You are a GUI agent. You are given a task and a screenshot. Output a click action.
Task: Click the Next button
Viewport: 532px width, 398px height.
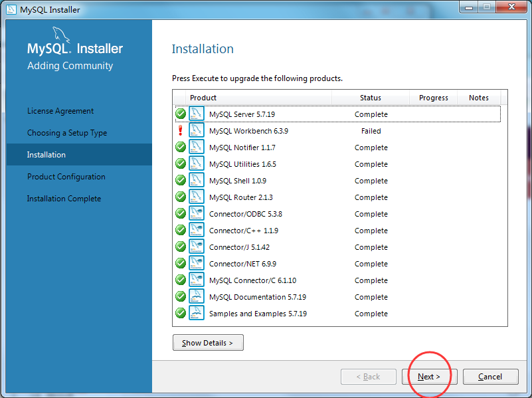(429, 377)
